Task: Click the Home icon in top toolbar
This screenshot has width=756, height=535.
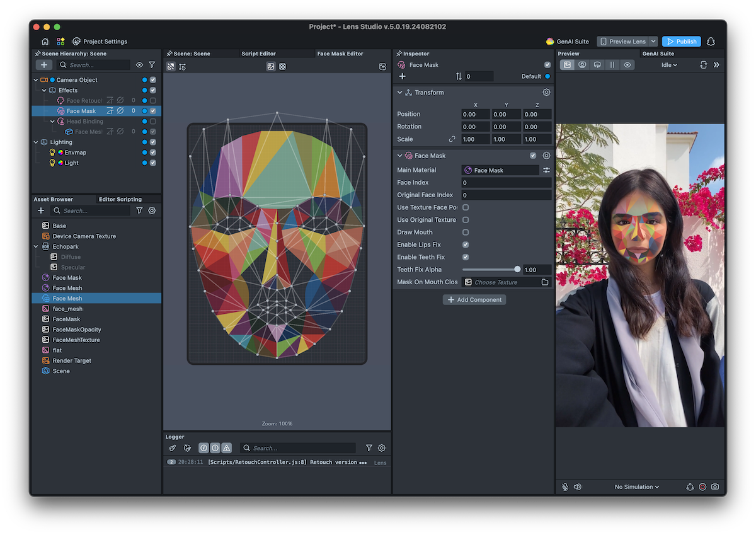Action: (x=45, y=42)
